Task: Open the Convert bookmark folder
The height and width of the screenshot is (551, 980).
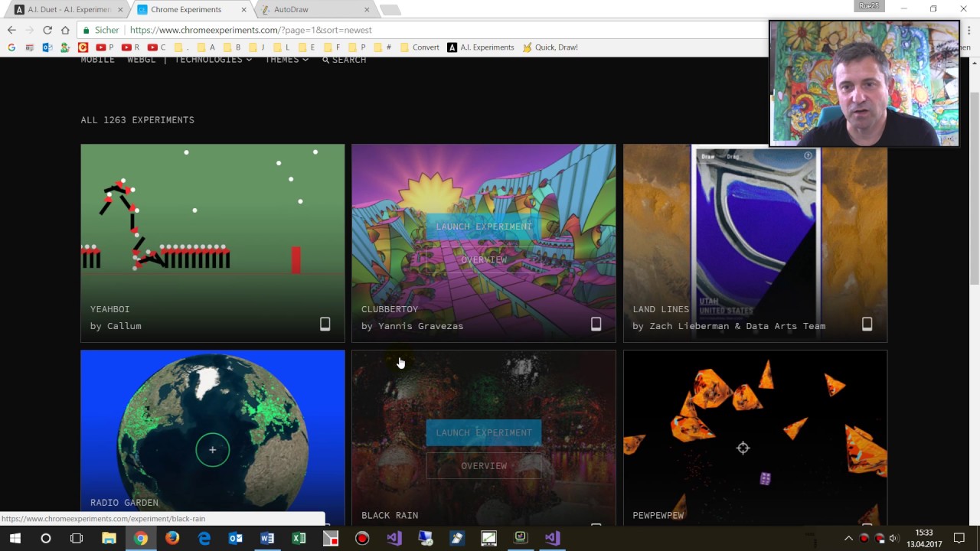Action: point(420,47)
